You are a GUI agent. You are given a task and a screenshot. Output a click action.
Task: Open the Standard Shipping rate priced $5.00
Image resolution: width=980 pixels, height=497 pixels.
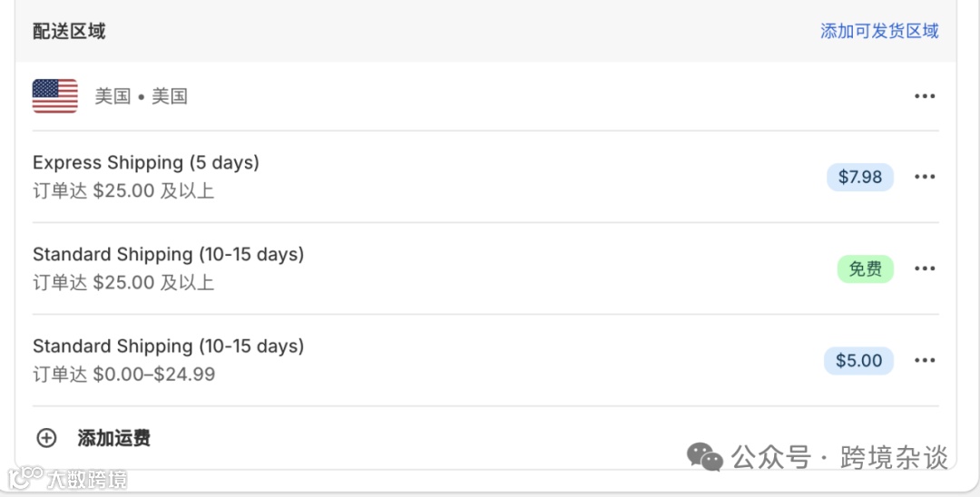tap(168, 346)
